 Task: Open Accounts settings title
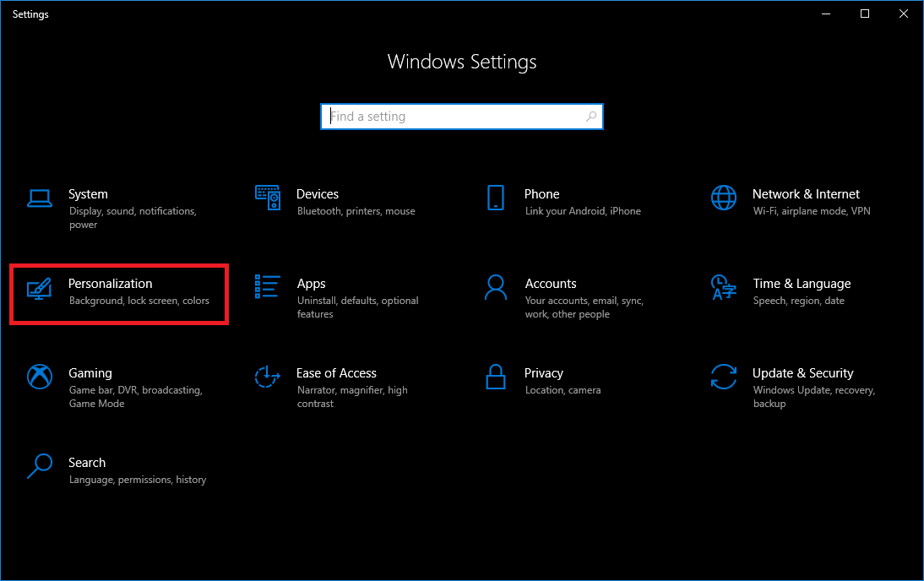click(x=551, y=284)
